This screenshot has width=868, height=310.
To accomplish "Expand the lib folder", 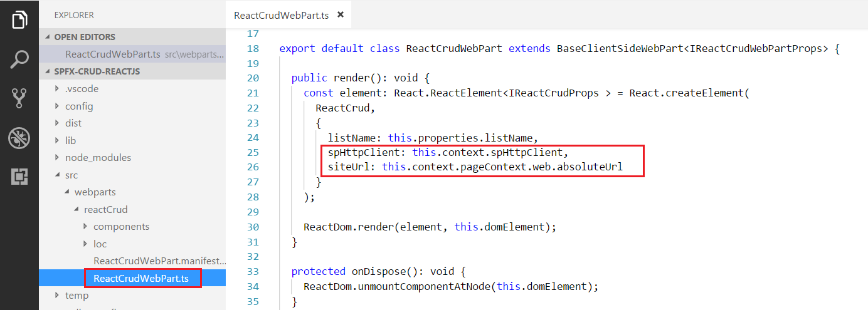I will point(70,140).
